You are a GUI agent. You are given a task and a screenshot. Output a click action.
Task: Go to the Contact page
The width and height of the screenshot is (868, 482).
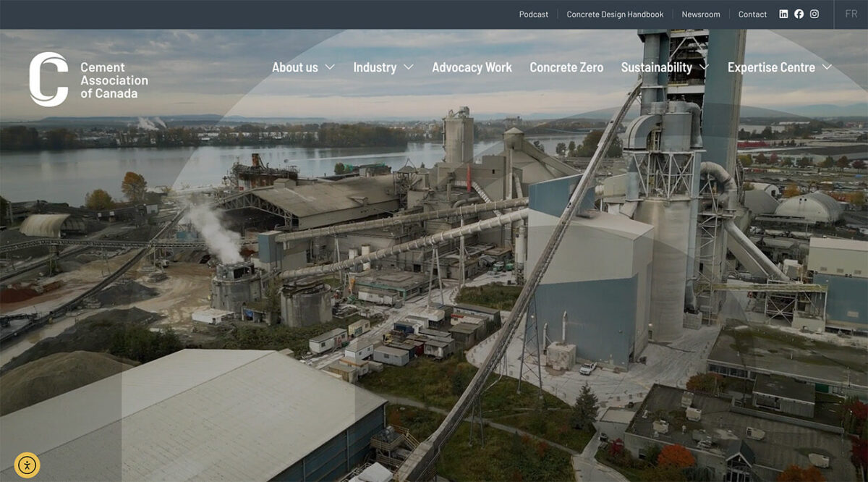coord(752,14)
